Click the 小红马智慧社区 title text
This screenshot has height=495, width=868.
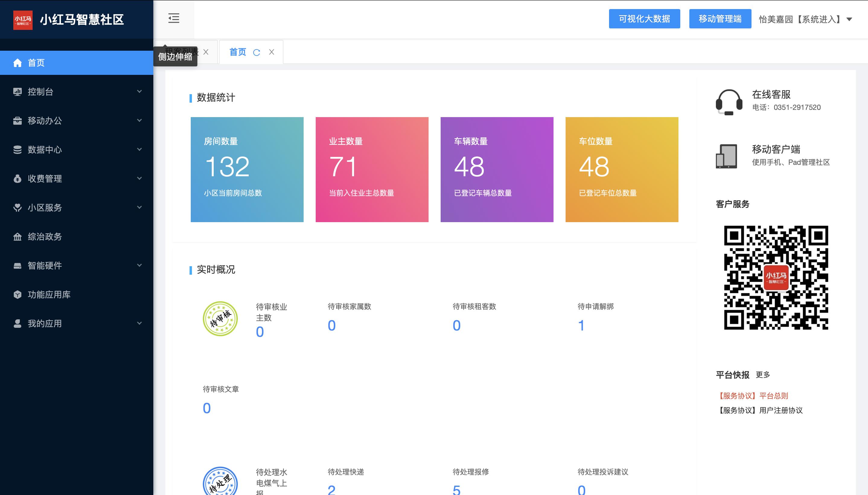(82, 20)
